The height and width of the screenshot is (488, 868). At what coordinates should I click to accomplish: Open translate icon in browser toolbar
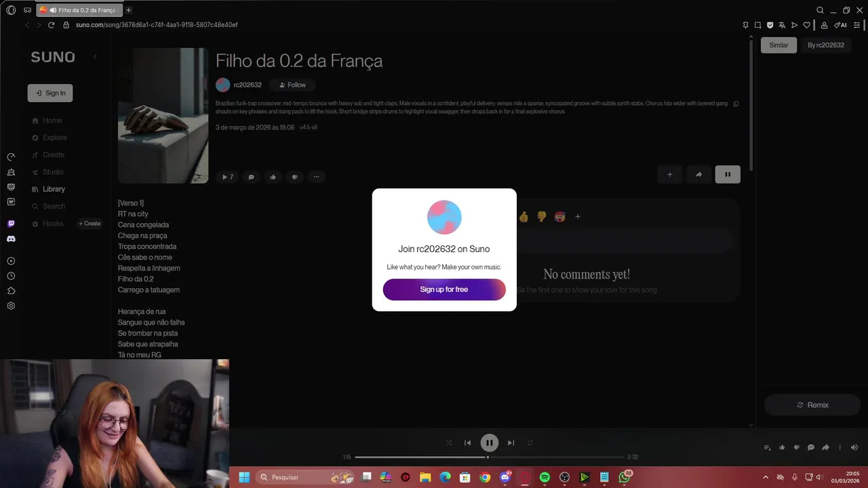point(782,25)
